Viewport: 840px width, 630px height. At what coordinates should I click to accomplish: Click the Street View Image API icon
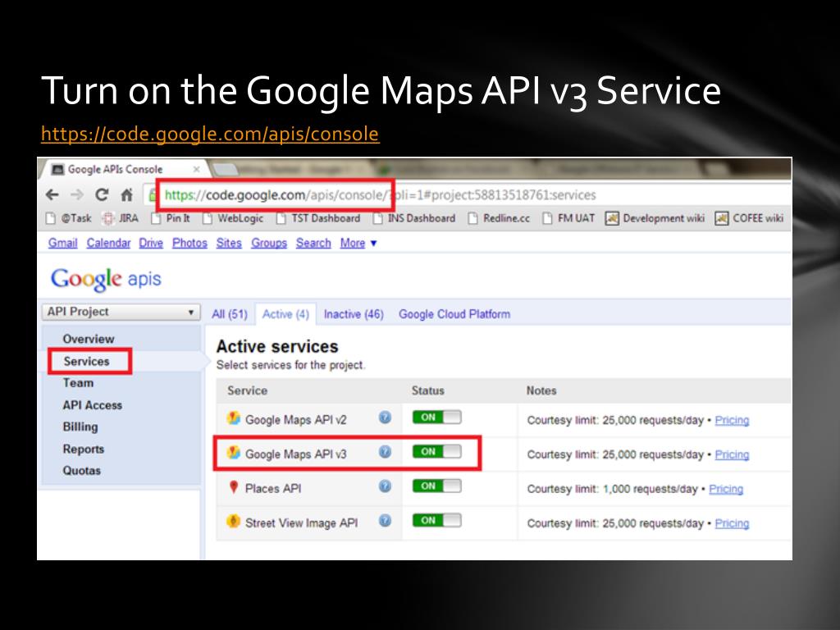233,521
